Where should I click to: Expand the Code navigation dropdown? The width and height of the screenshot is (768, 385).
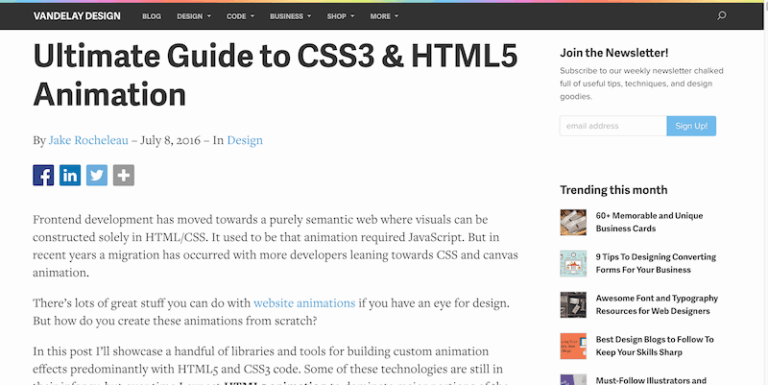pyautogui.click(x=240, y=16)
